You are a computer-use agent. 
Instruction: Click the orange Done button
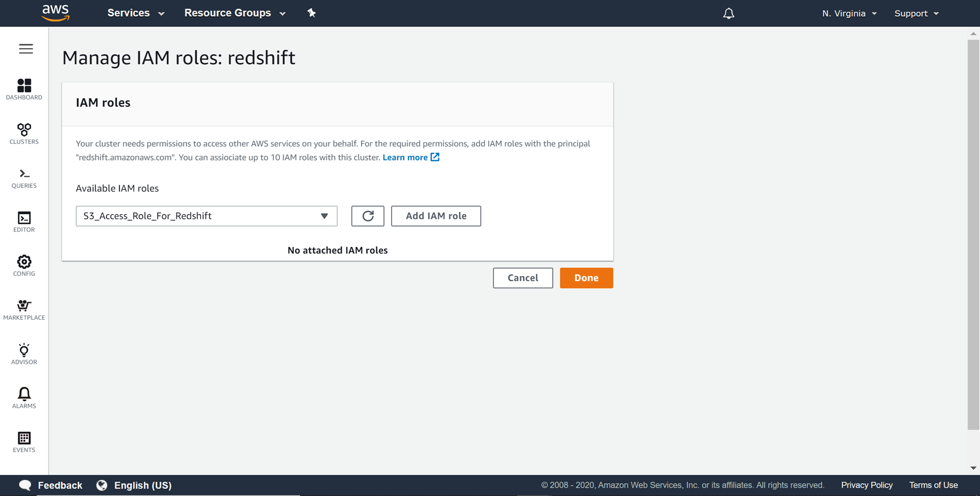tap(587, 278)
